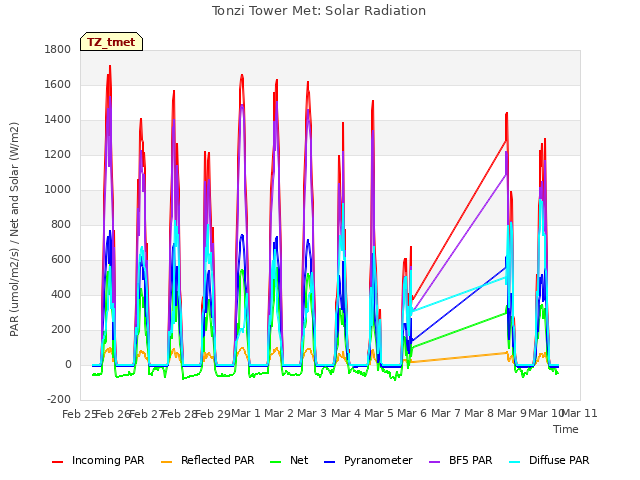Click the orange Reflected PAR legend swatch

tap(167, 462)
